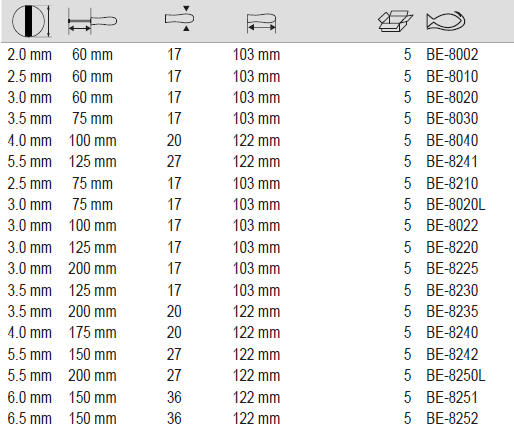
Task: Select product code BE-8241
Action: 452,162
